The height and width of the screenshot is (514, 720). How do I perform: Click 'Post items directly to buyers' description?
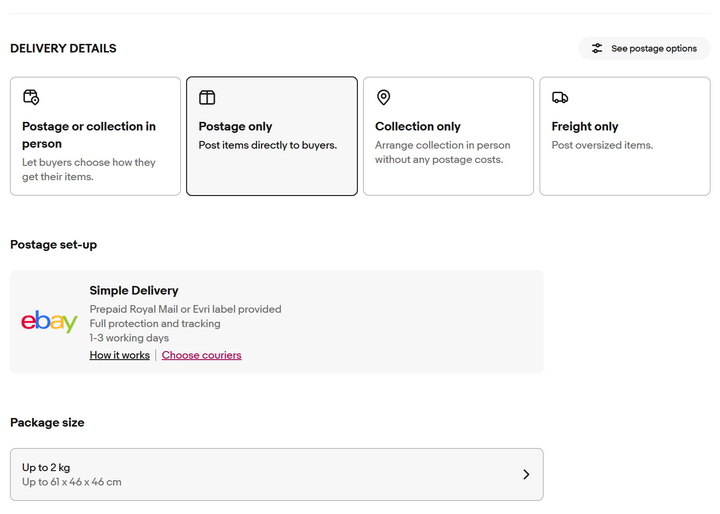pos(268,145)
